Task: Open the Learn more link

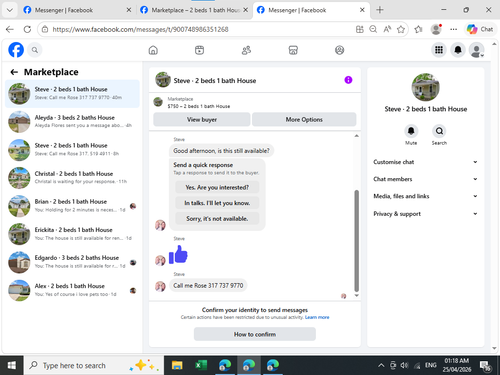Action: coord(317,317)
